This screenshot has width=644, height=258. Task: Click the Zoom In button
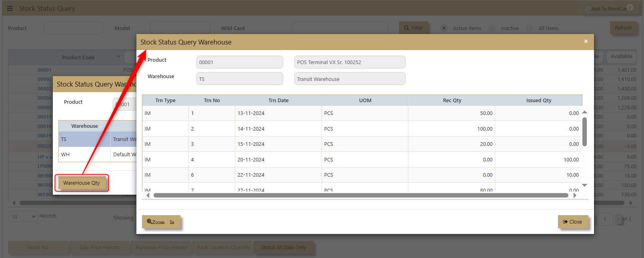click(x=161, y=222)
